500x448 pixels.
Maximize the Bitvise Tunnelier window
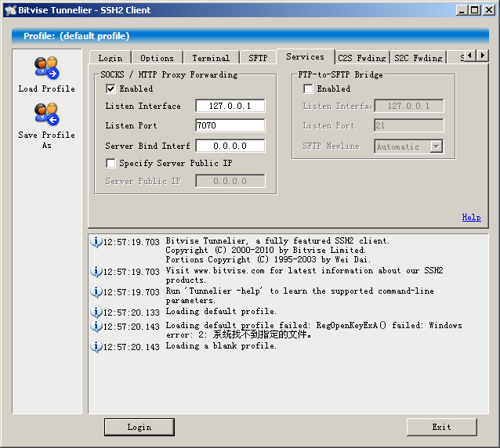point(475,10)
